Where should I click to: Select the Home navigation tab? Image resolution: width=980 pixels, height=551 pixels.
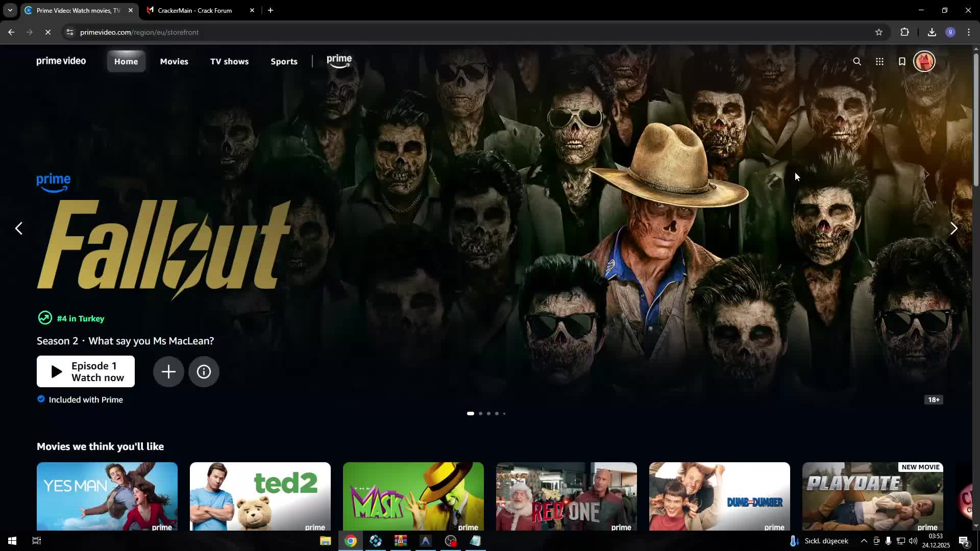[126, 61]
